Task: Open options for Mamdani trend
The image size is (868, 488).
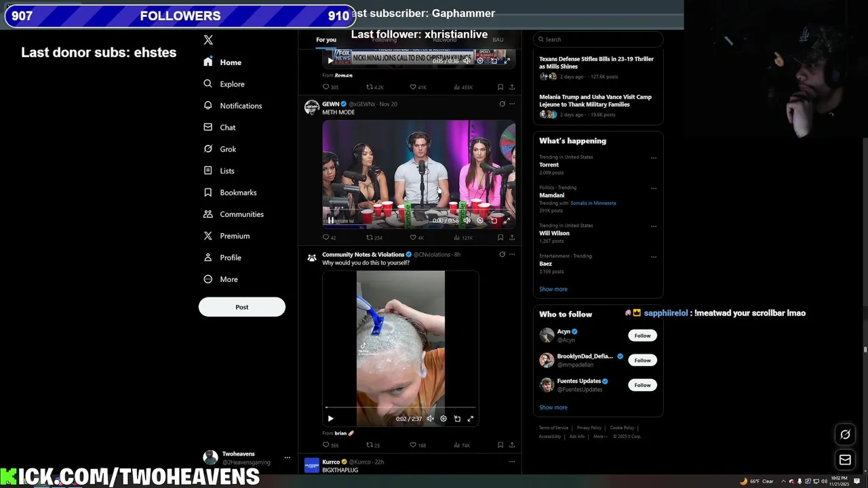Action: [x=654, y=188]
